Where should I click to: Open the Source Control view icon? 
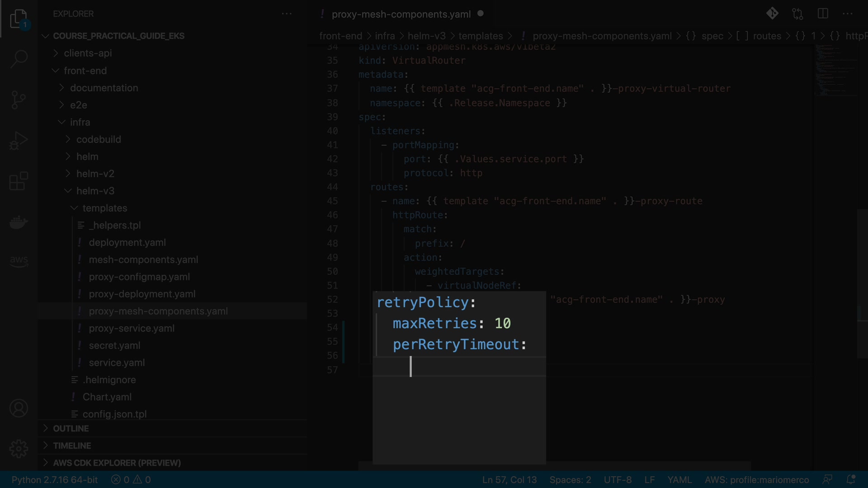click(x=19, y=100)
